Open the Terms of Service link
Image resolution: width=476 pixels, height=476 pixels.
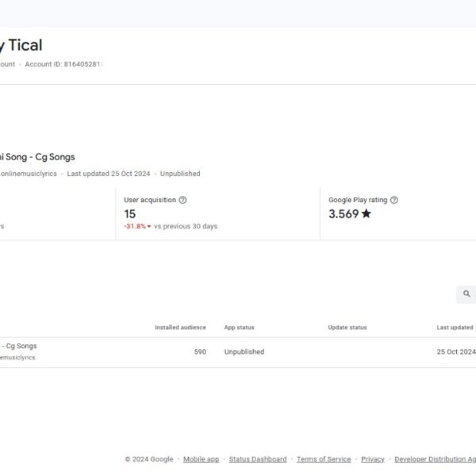[x=324, y=459]
